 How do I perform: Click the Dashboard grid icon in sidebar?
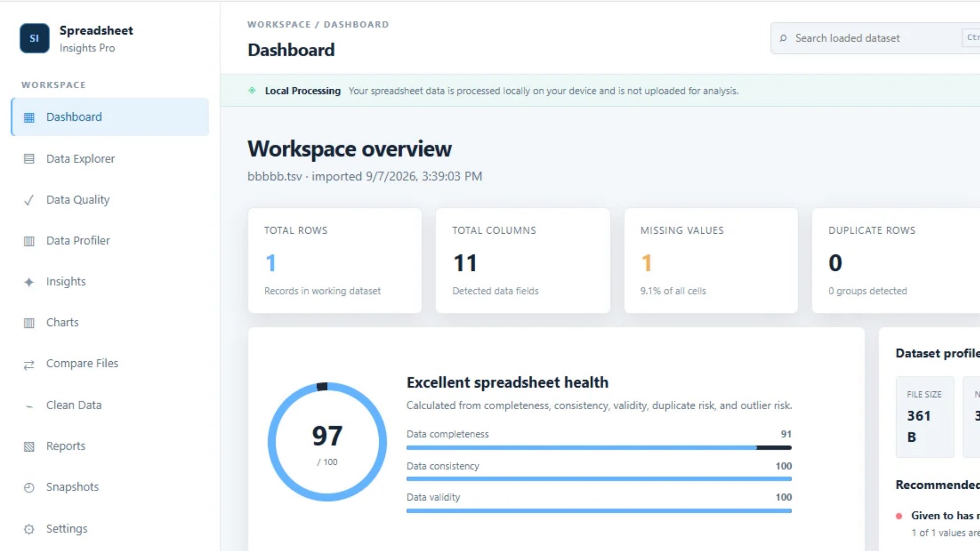(29, 117)
